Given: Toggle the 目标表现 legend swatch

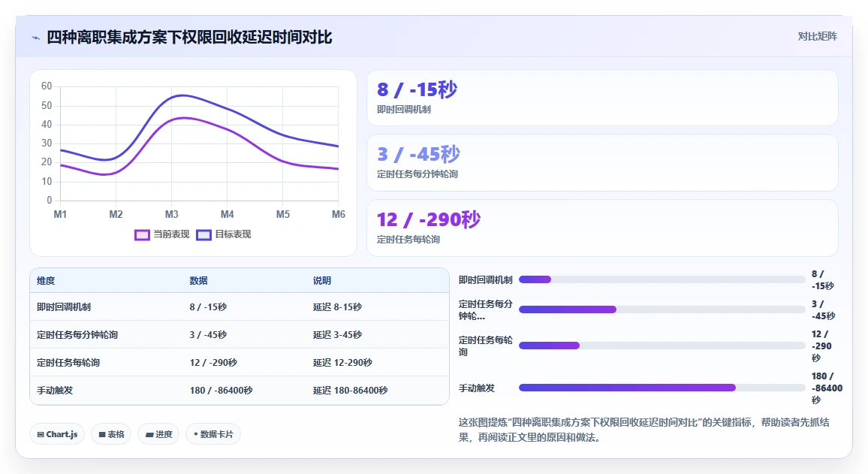Looking at the screenshot, I should (x=203, y=235).
